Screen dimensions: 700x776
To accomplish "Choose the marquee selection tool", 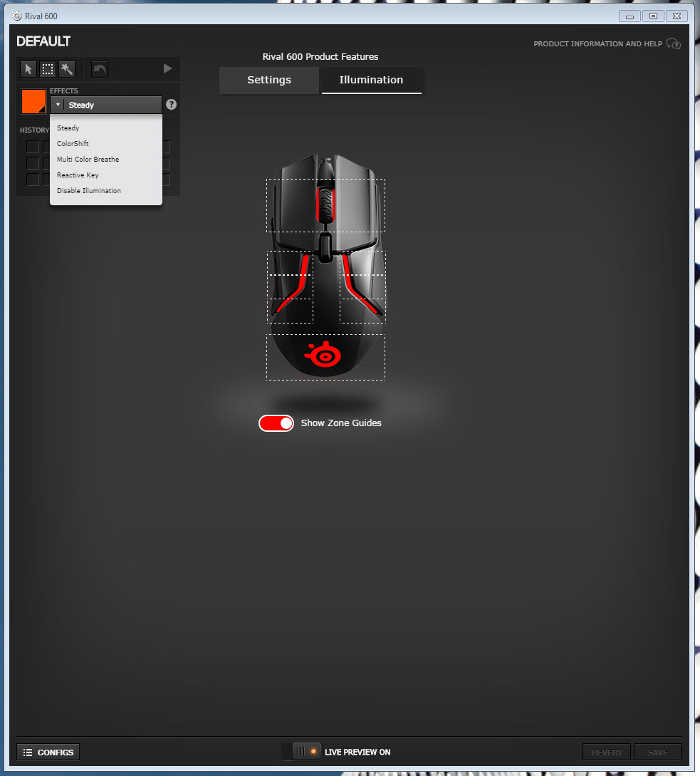I will (x=48, y=69).
